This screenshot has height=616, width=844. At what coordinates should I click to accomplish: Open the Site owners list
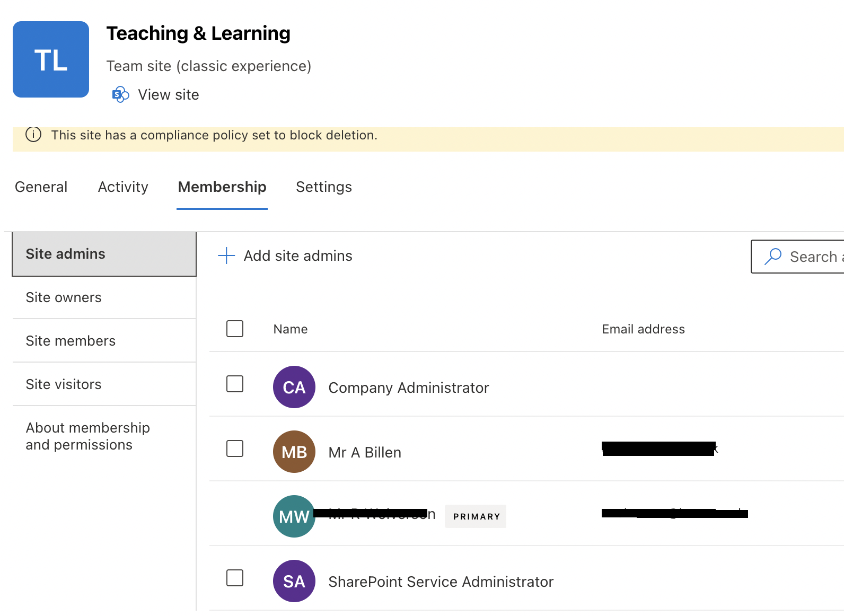[104, 297]
